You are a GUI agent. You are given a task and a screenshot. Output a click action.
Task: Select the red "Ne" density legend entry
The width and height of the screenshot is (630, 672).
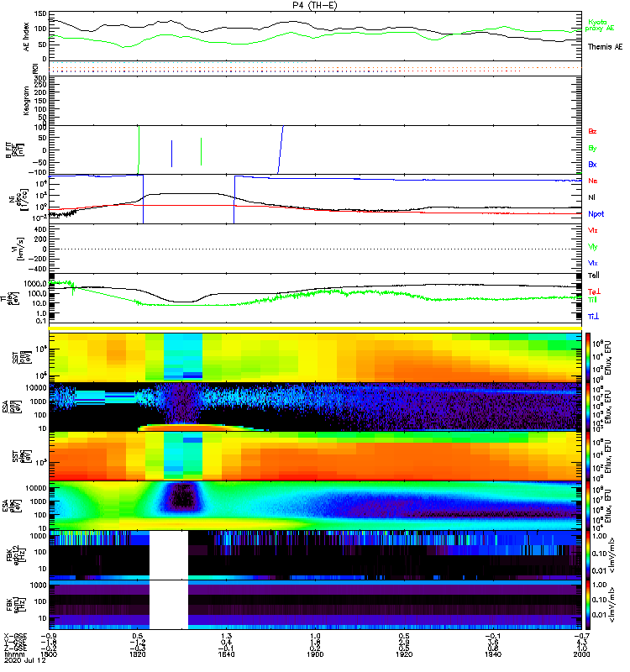pos(593,181)
